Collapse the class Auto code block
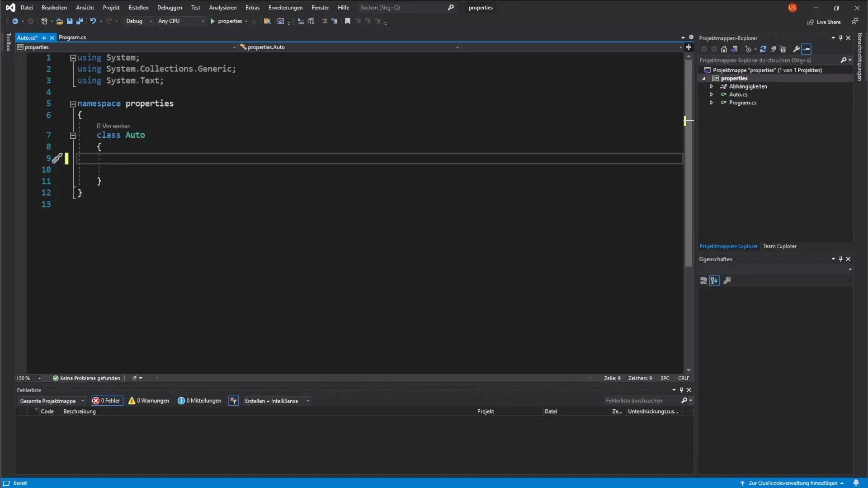The width and height of the screenshot is (868, 488). (73, 135)
